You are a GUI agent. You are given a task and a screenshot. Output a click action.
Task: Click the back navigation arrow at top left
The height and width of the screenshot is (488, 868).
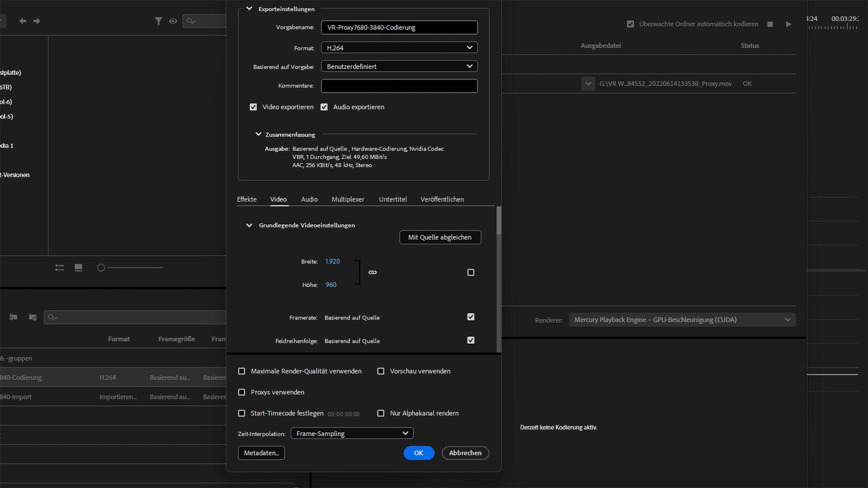[x=22, y=21]
